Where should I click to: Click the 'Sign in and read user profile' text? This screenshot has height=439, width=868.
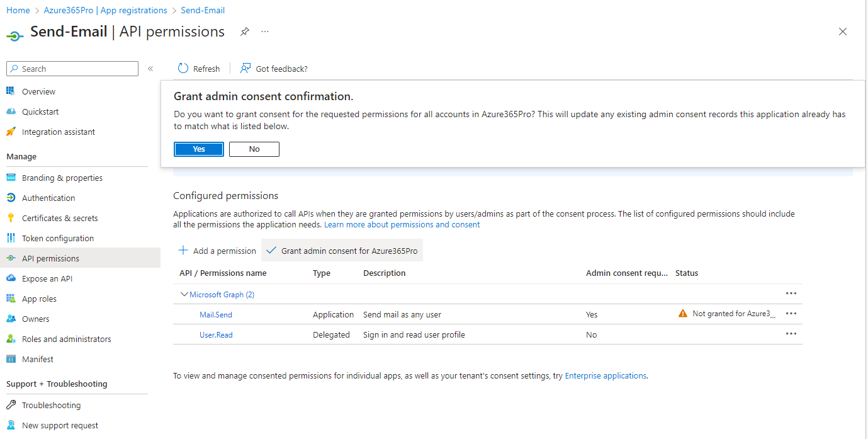pos(414,334)
